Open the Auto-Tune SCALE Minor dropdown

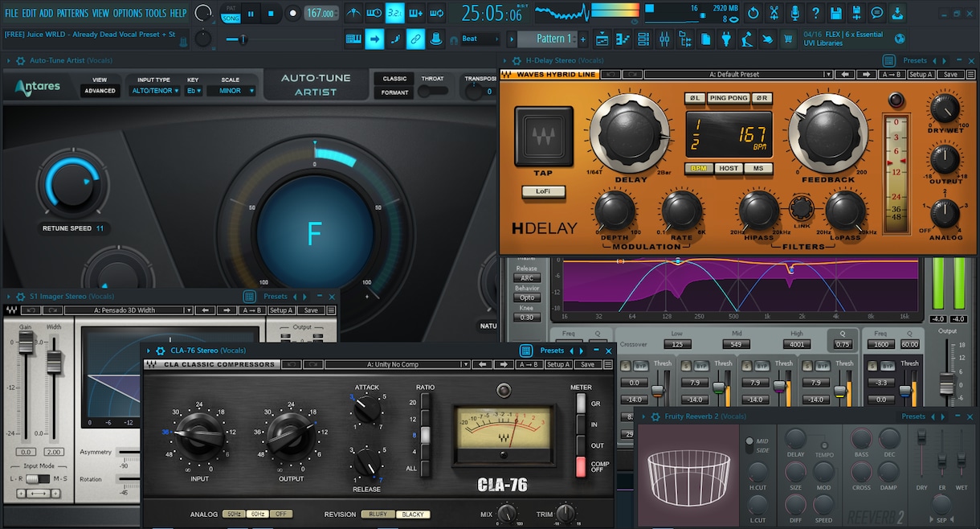[x=231, y=91]
